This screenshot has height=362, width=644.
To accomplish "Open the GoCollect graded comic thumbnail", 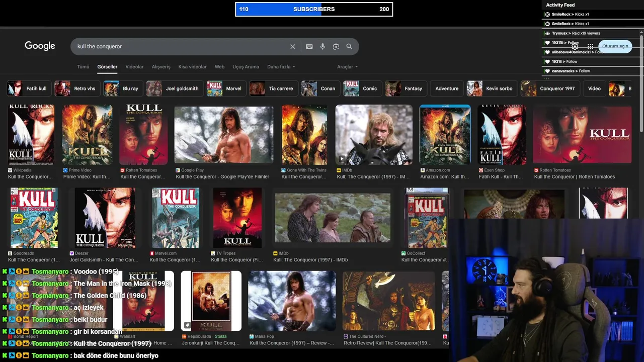I will click(x=427, y=218).
